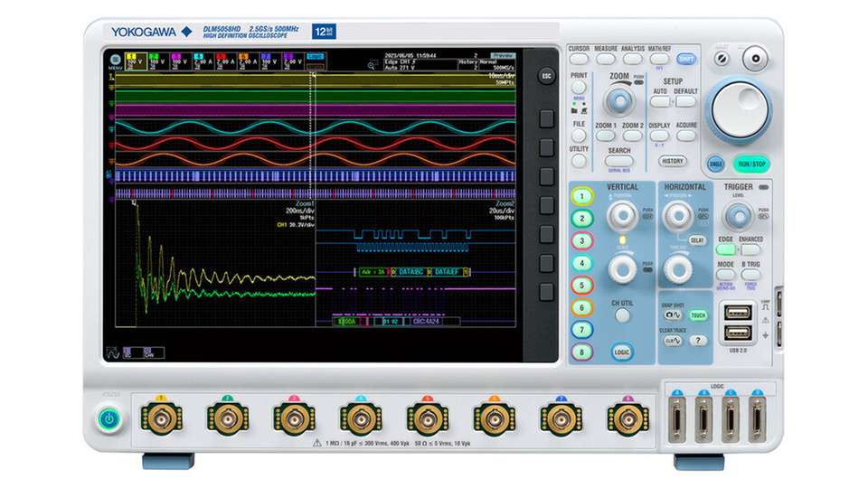The width and height of the screenshot is (868, 488).
Task: Open the CURSOR menu key
Action: tap(579, 59)
